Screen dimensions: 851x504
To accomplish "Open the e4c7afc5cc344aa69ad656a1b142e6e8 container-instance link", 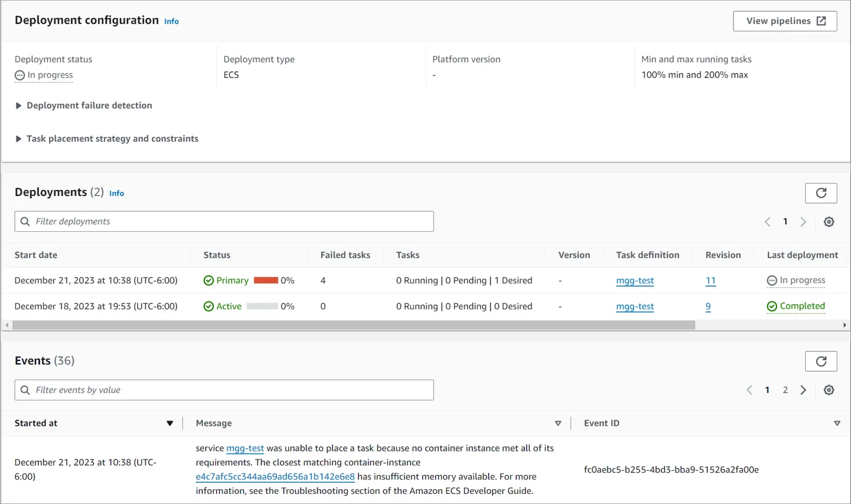I will 275,477.
